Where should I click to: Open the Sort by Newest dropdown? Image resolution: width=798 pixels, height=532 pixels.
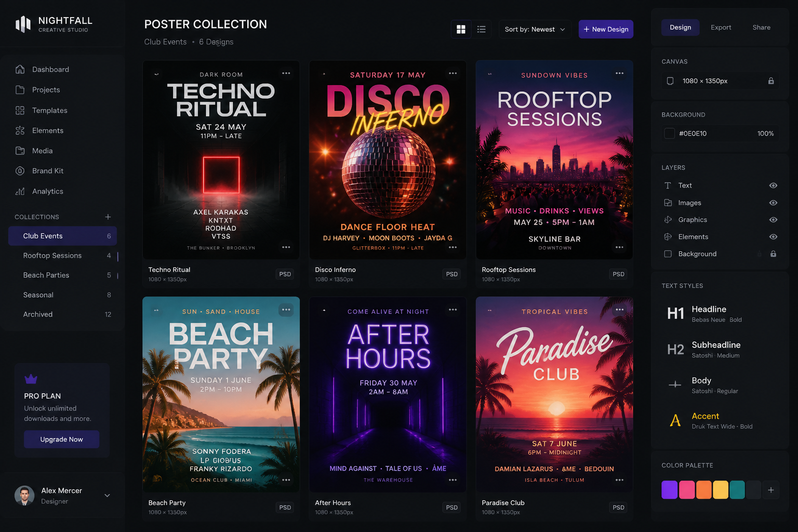coord(535,29)
